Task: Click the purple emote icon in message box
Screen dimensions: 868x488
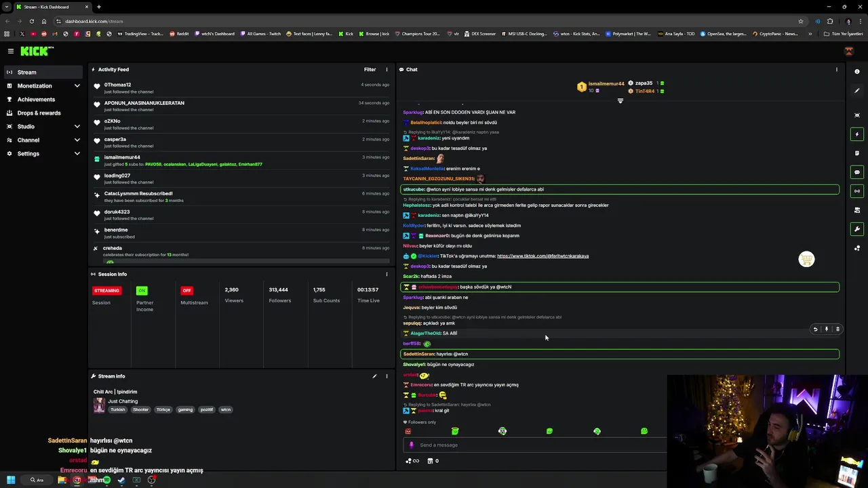Action: (411, 445)
